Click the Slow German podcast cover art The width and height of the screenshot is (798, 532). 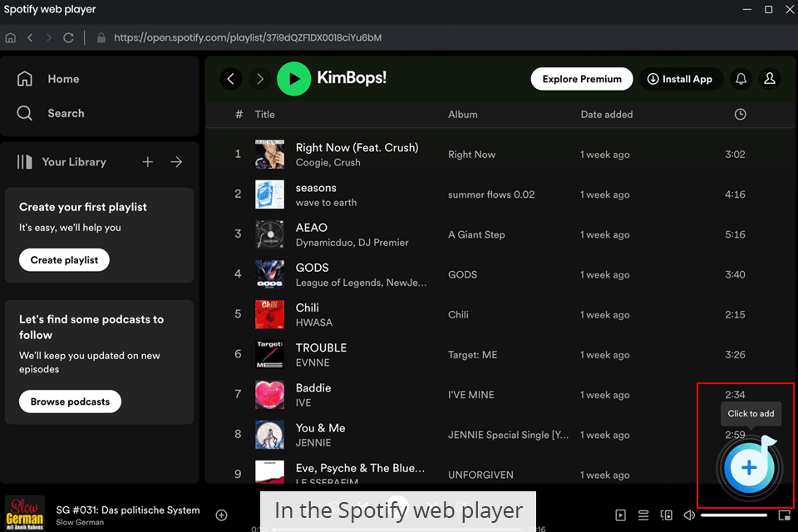(x=24, y=513)
